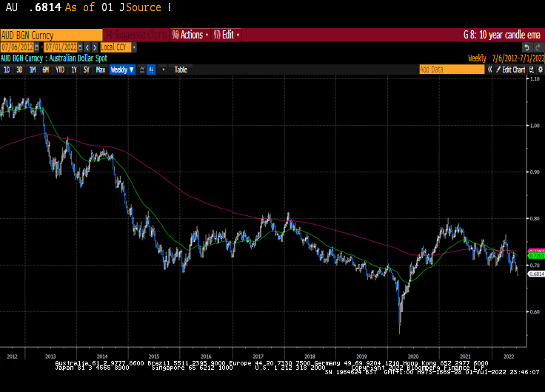
Task: Focus the Add Data input field
Action: [452, 70]
